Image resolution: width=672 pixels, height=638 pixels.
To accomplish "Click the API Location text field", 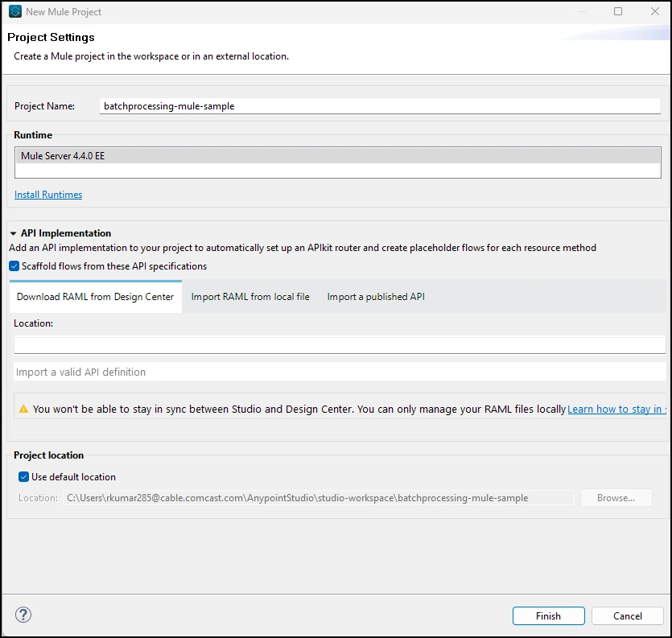I will (x=340, y=345).
